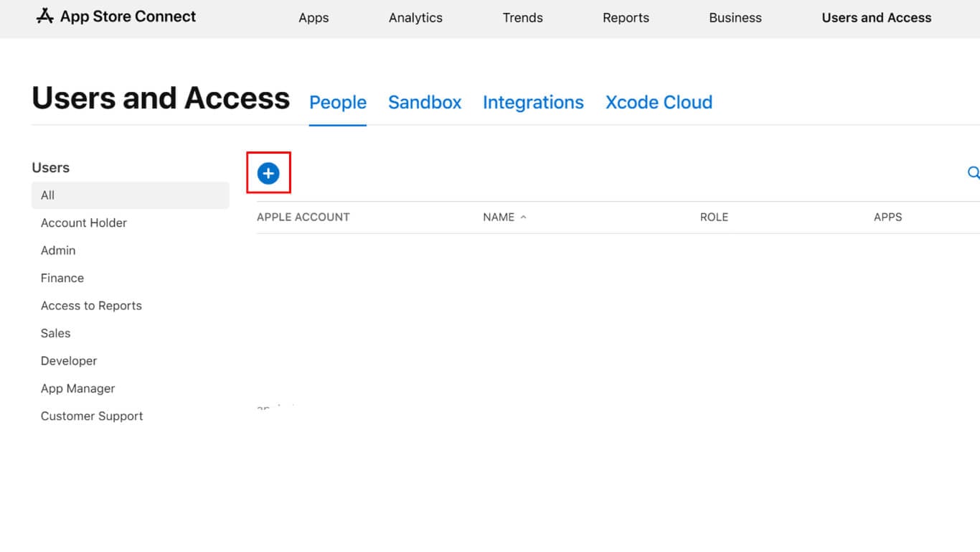Click the App Store Connect logo icon

coord(44,17)
